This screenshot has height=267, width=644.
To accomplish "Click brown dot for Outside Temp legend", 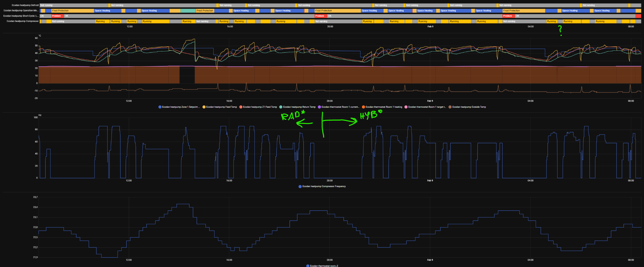I will (450, 107).
